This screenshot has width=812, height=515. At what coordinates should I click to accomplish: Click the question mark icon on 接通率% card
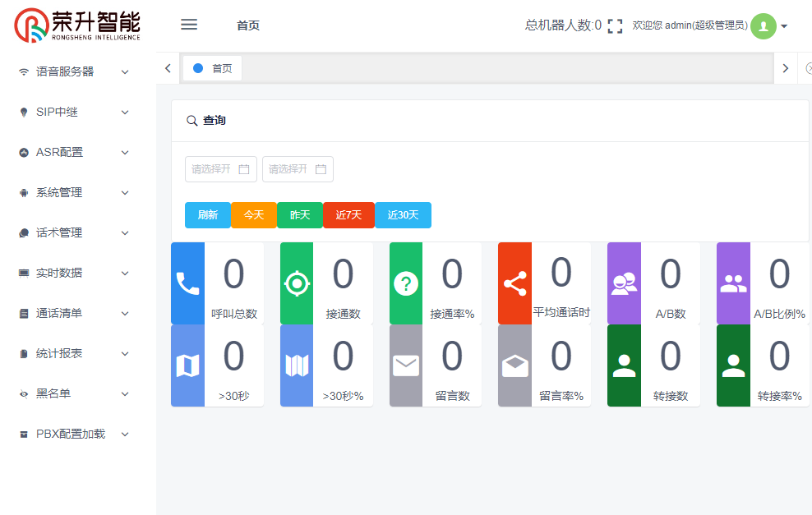(406, 283)
